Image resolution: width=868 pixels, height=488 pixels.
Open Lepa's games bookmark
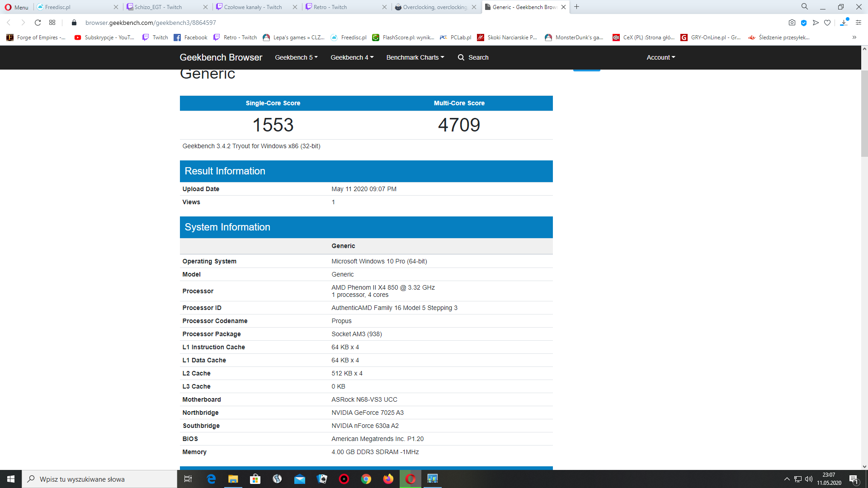click(294, 38)
